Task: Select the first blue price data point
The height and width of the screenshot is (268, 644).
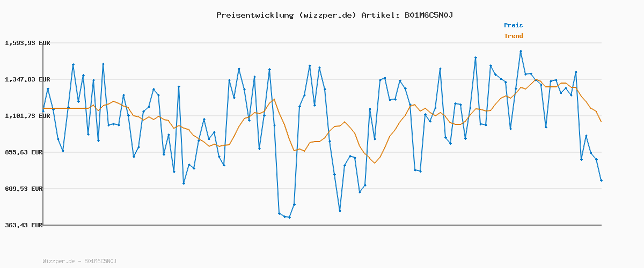Action: click(x=43, y=111)
